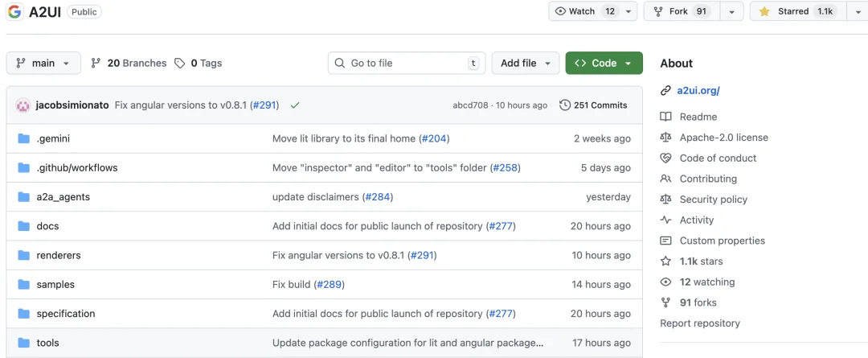Click the Code of conduct heart icon
The width and height of the screenshot is (868, 358).
[x=665, y=158]
